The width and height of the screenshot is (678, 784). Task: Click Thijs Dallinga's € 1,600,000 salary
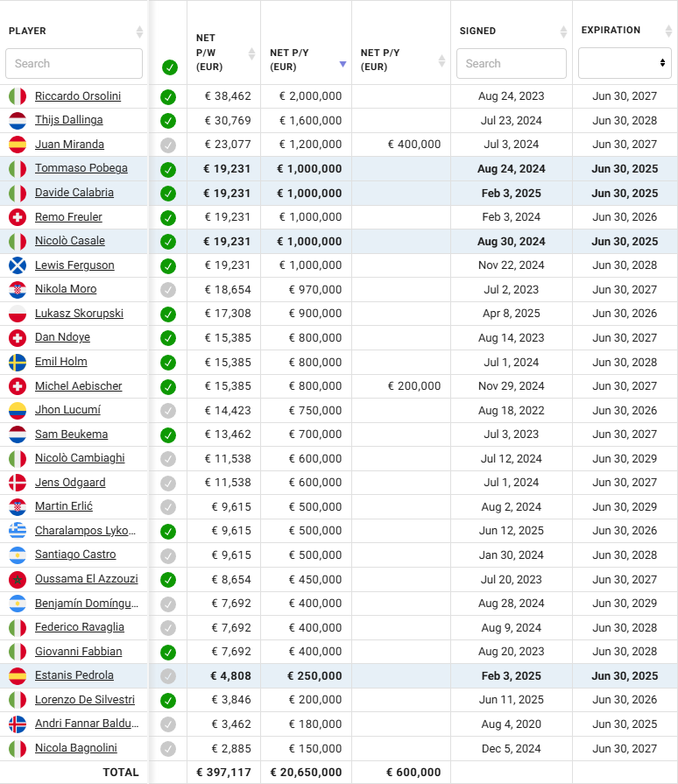(310, 121)
